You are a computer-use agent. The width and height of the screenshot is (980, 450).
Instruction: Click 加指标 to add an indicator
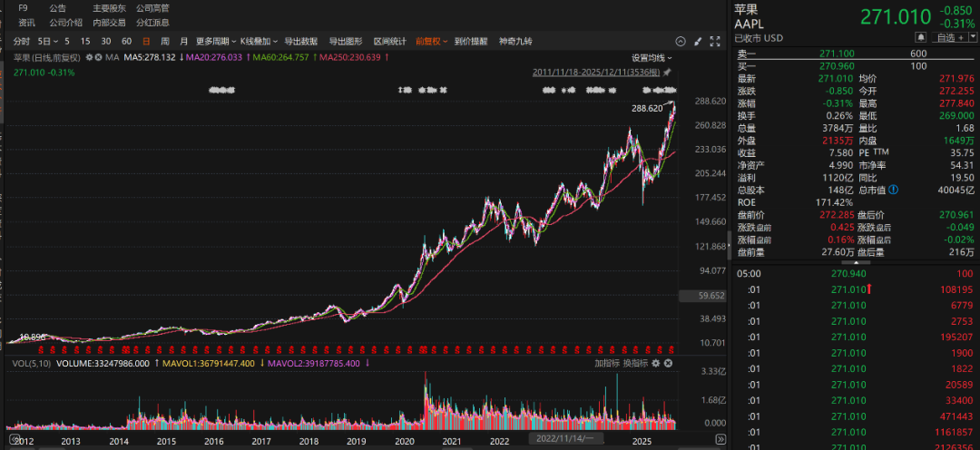pos(606,363)
